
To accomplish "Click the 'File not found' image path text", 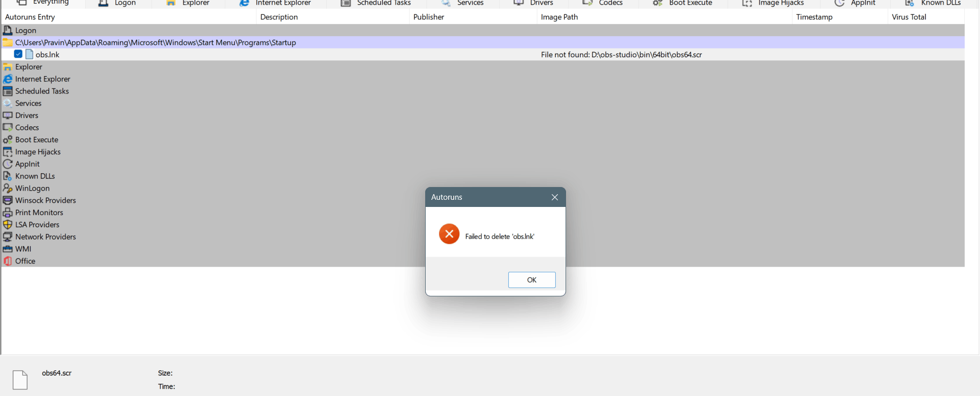I will [621, 55].
